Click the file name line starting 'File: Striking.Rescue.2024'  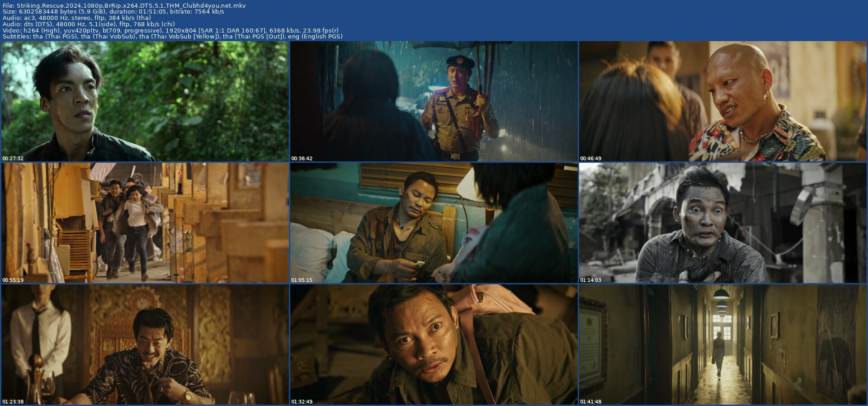click(x=124, y=5)
